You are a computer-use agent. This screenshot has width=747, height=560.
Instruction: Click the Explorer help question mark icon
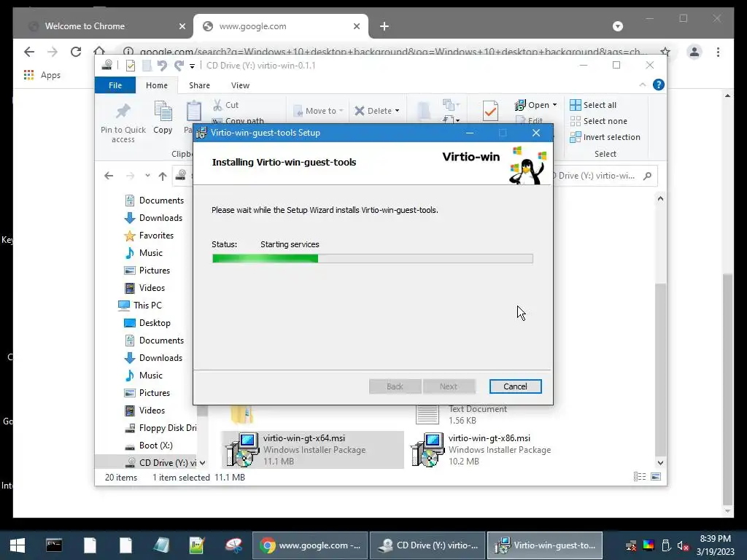tap(659, 85)
